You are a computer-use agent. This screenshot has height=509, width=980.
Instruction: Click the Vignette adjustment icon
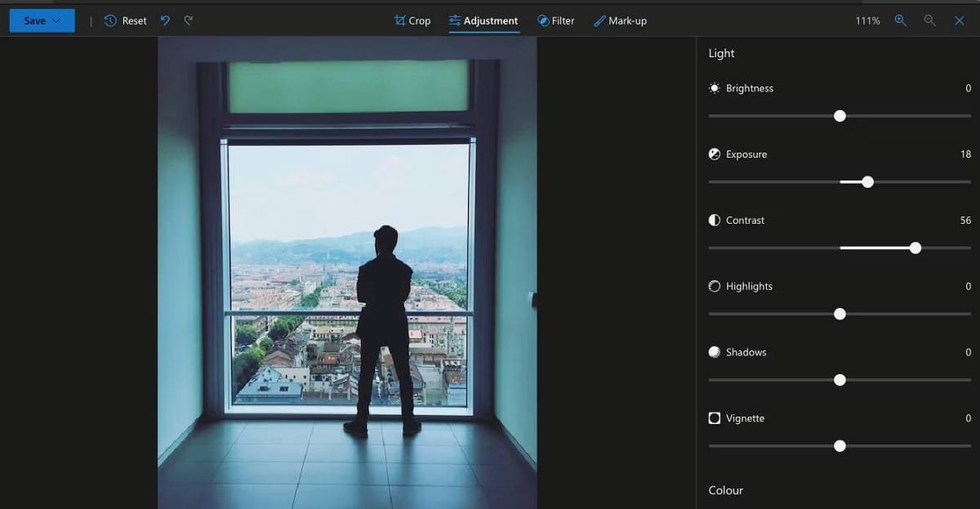click(714, 417)
